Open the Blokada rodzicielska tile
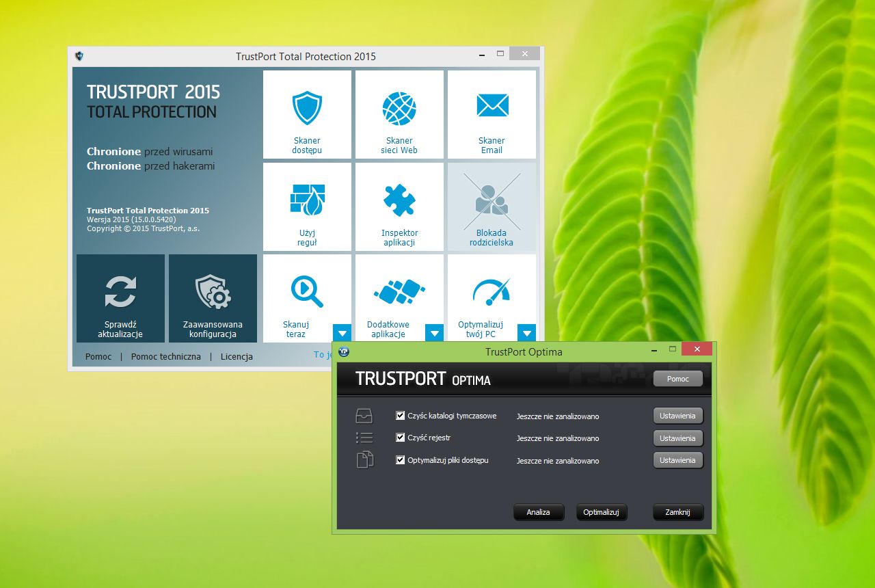 (x=492, y=206)
